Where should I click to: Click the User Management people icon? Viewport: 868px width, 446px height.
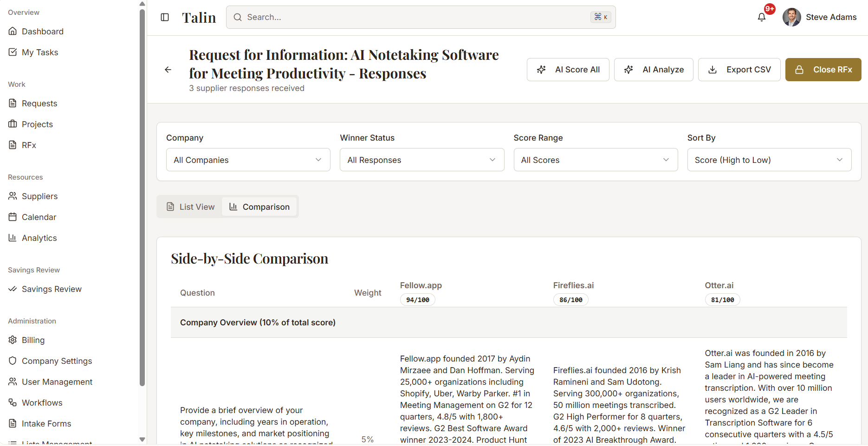pyautogui.click(x=13, y=381)
